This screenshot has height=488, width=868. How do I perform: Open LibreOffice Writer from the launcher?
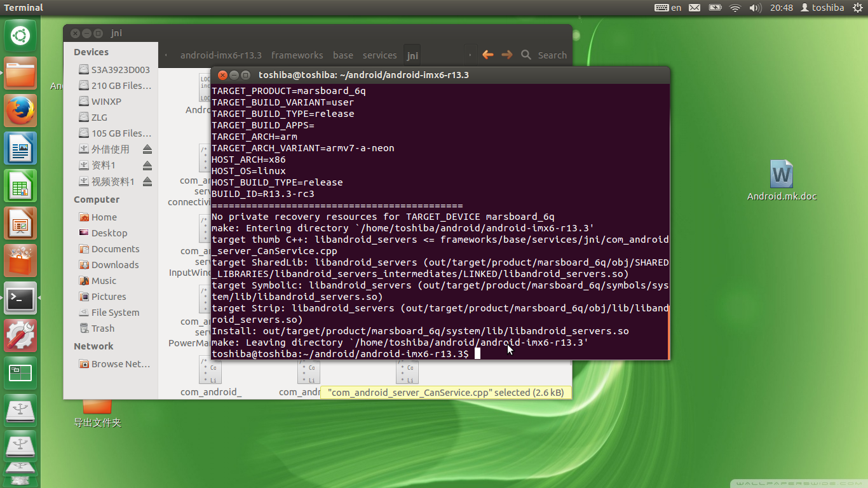click(x=20, y=149)
